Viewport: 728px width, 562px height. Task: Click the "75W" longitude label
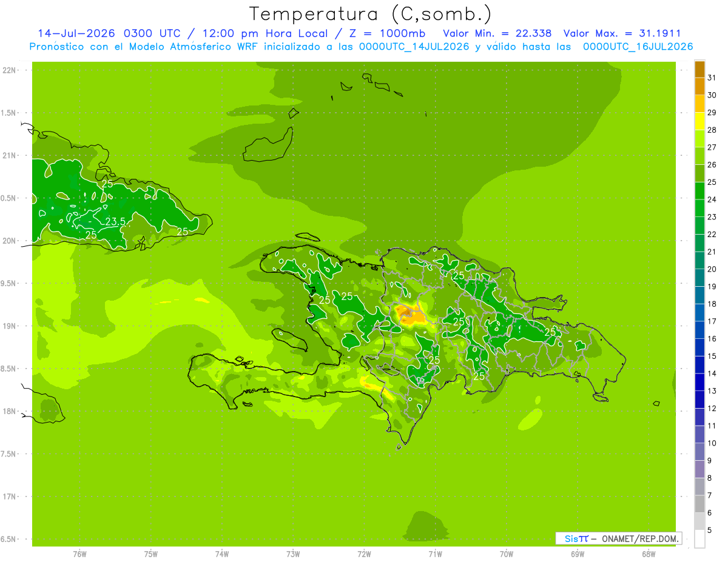tap(151, 554)
